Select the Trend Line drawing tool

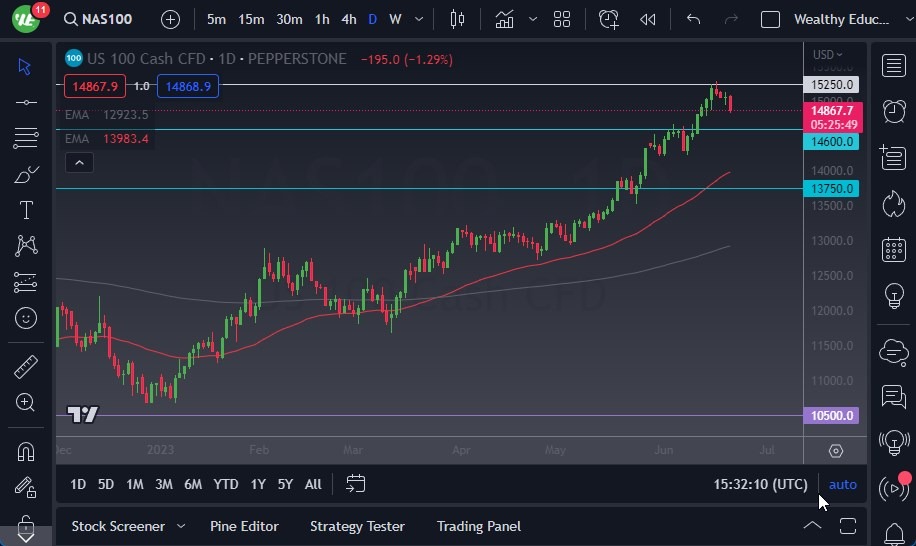click(x=26, y=102)
